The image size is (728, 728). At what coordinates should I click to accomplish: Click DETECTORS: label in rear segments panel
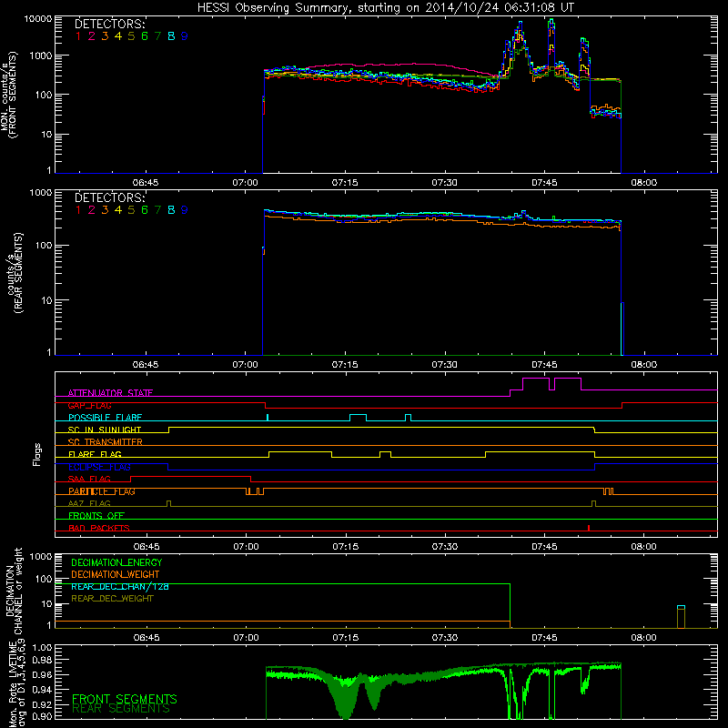point(110,197)
